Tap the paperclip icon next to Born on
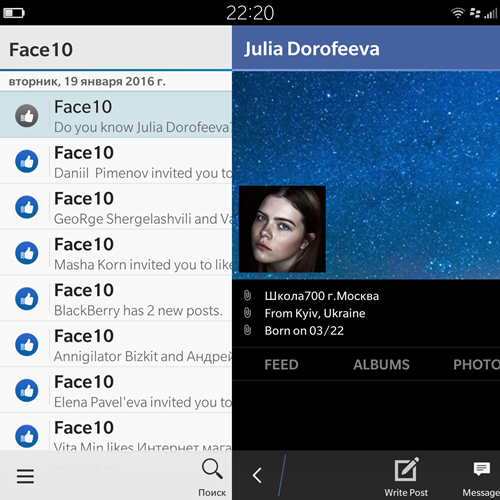This screenshot has width=500, height=500. click(x=247, y=330)
